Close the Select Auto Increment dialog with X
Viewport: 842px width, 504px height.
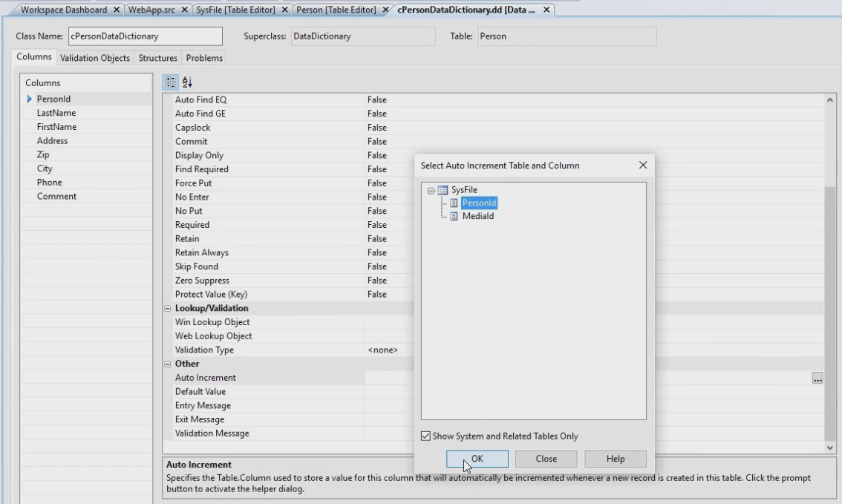[643, 166]
